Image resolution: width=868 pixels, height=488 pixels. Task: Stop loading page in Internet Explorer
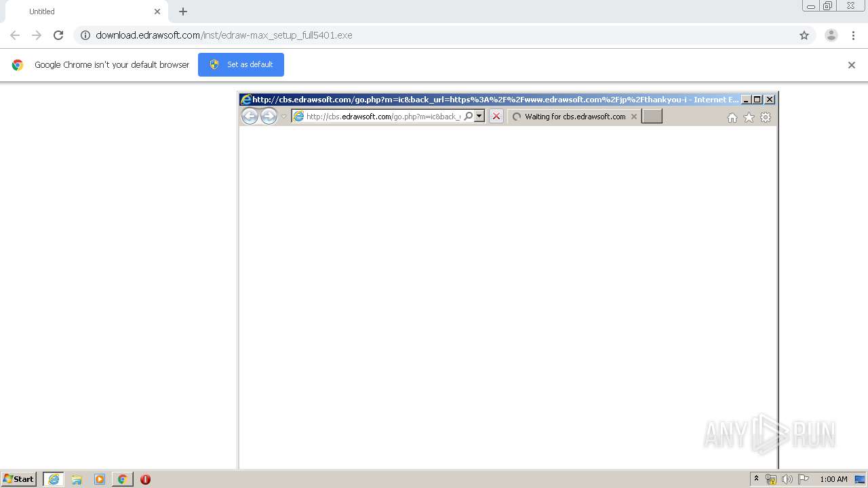pos(496,117)
